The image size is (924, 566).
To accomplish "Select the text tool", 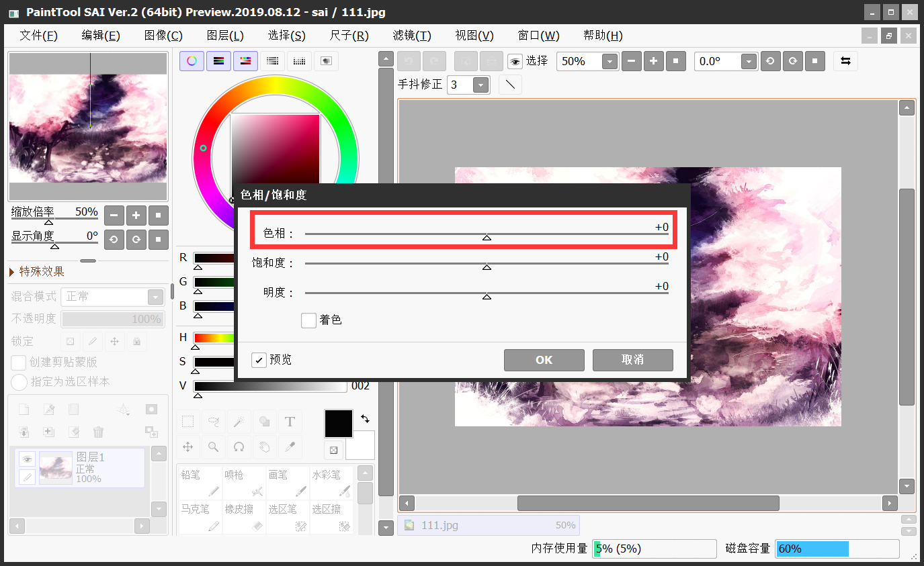I will [x=290, y=422].
